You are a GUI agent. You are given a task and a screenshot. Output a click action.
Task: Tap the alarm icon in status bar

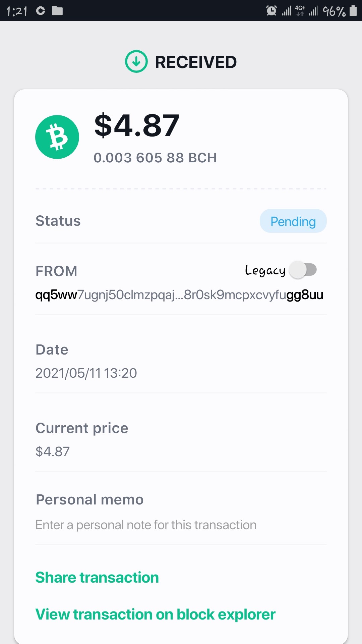pos(271,11)
